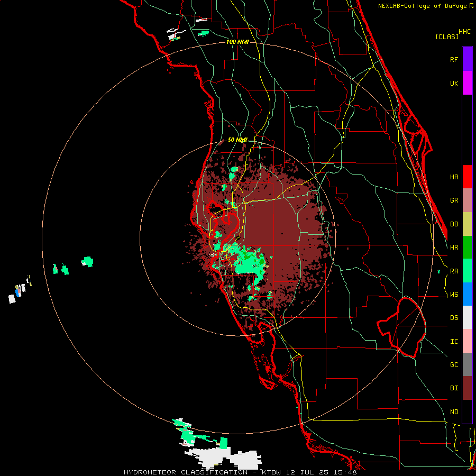Click the [CLAS] legend header
The height and width of the screenshot is (476, 476).
pyautogui.click(x=447, y=36)
